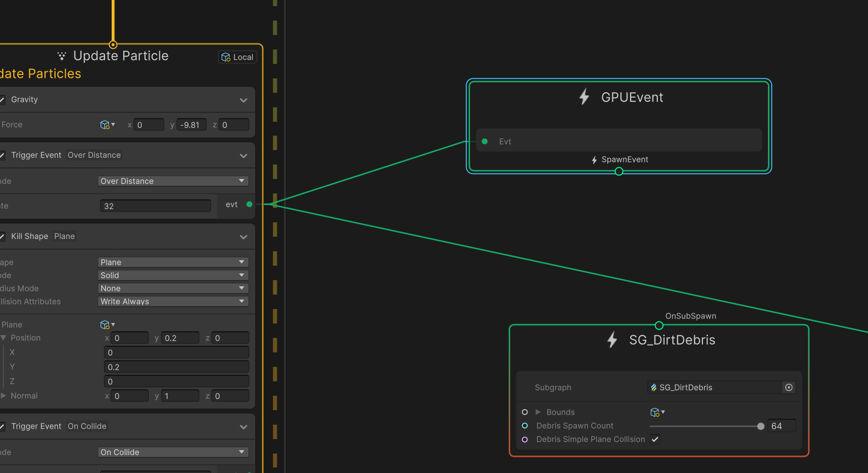Click the GPUEvent lightning bolt icon
Screen dimensions: 868x473
(584, 97)
